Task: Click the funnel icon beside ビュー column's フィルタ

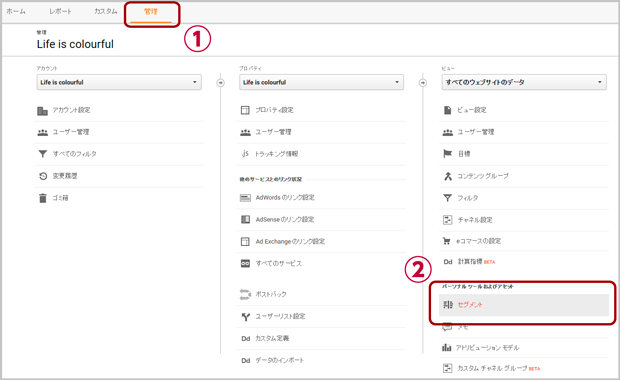Action: pos(447,198)
